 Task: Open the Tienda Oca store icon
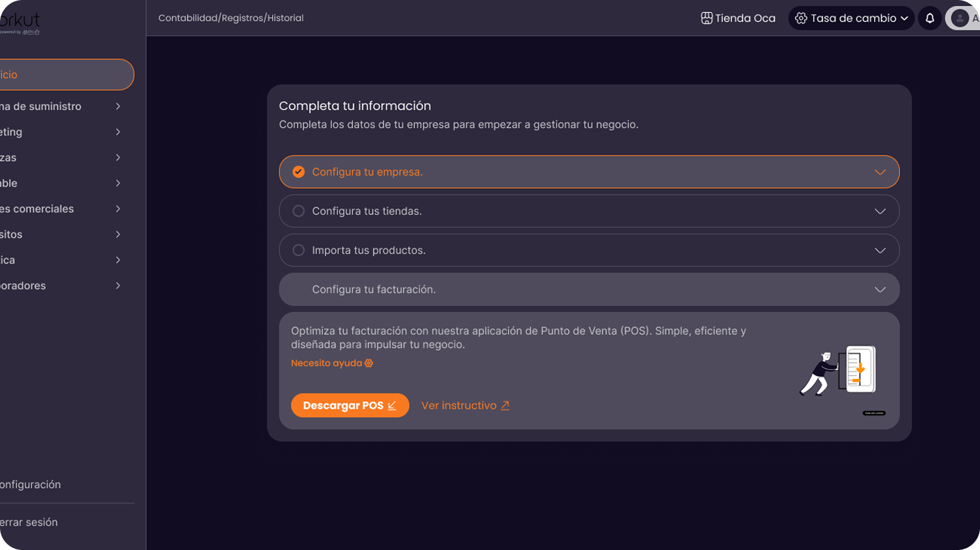tap(707, 18)
